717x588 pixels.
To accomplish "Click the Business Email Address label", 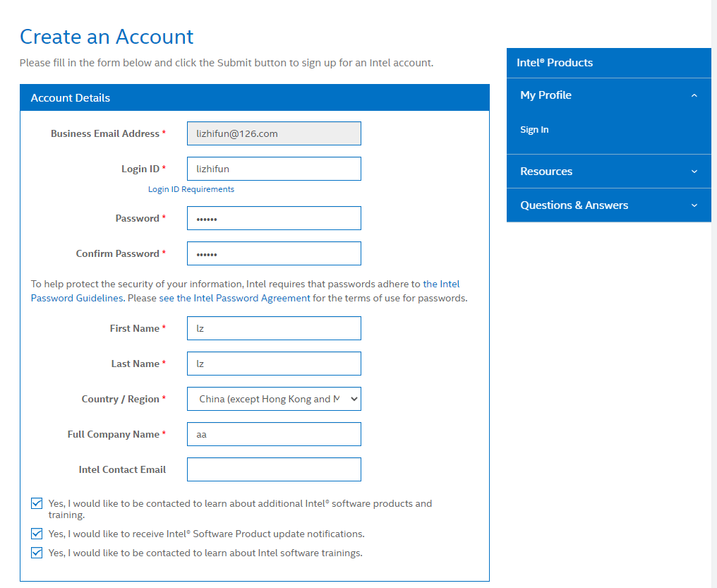I will [x=104, y=133].
